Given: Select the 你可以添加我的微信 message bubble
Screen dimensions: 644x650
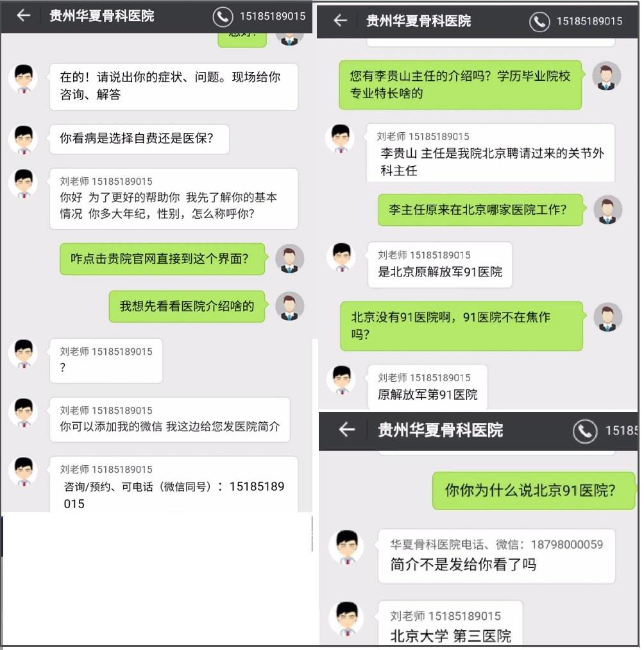Looking at the screenshot, I should 169,420.
